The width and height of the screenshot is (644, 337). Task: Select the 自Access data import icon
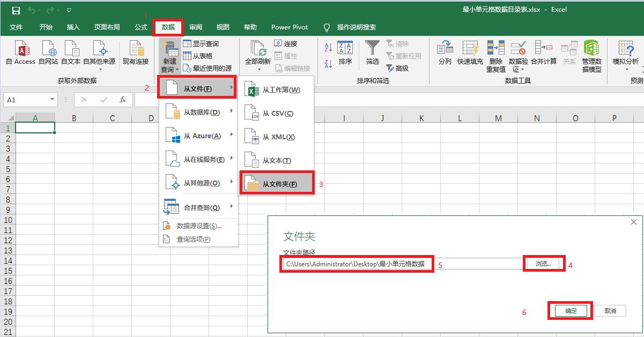click(20, 54)
